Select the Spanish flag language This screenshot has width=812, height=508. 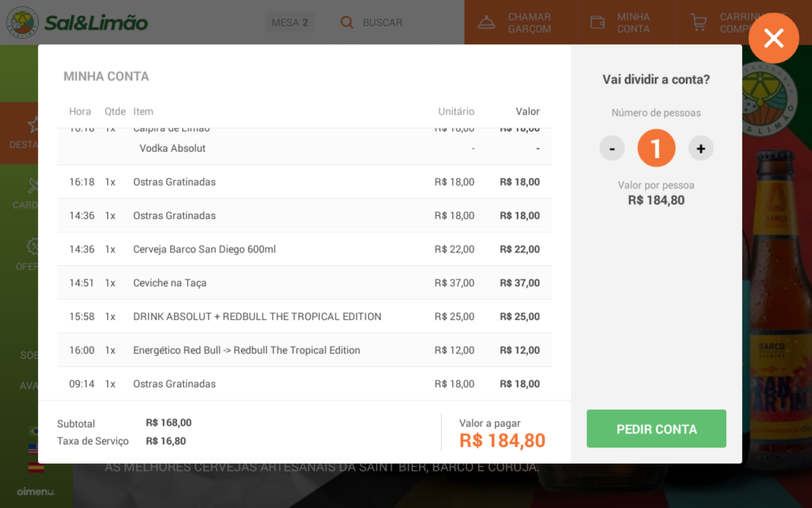[35, 467]
